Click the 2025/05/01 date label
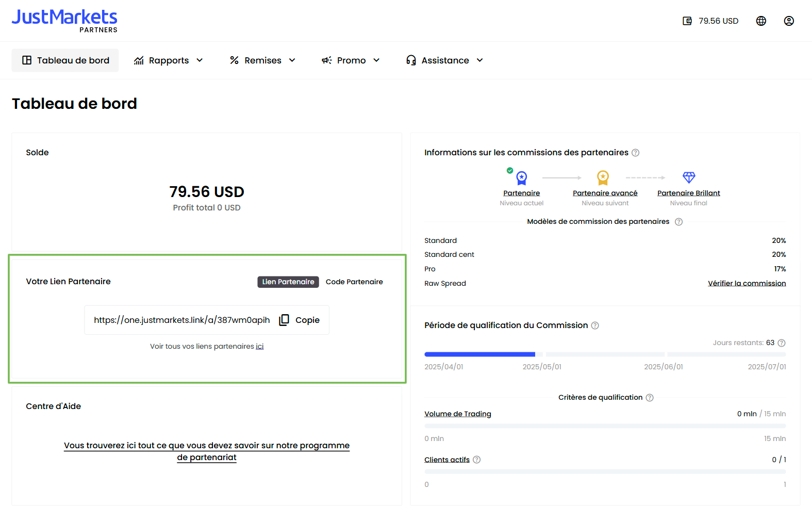Screen dimensions: 812x522 point(542,367)
